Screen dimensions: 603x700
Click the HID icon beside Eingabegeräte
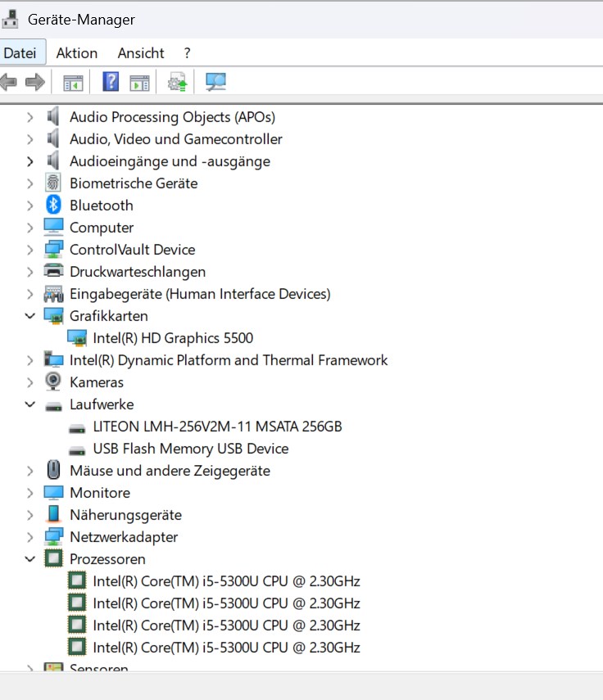(53, 294)
